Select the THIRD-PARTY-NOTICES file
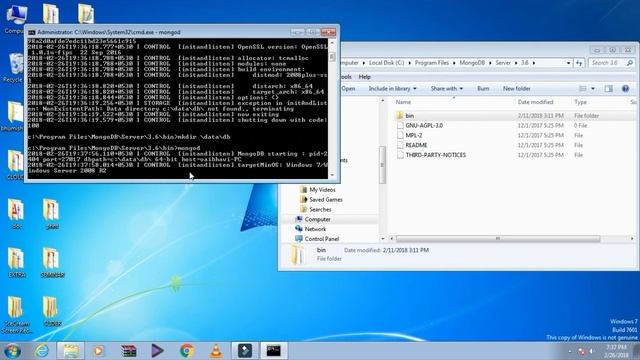The height and width of the screenshot is (360, 640). point(436,155)
